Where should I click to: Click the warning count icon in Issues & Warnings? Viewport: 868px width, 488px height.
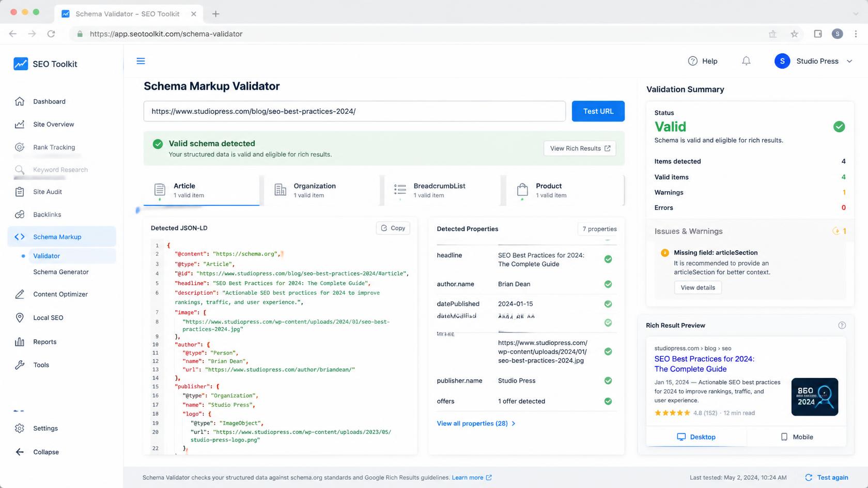836,231
